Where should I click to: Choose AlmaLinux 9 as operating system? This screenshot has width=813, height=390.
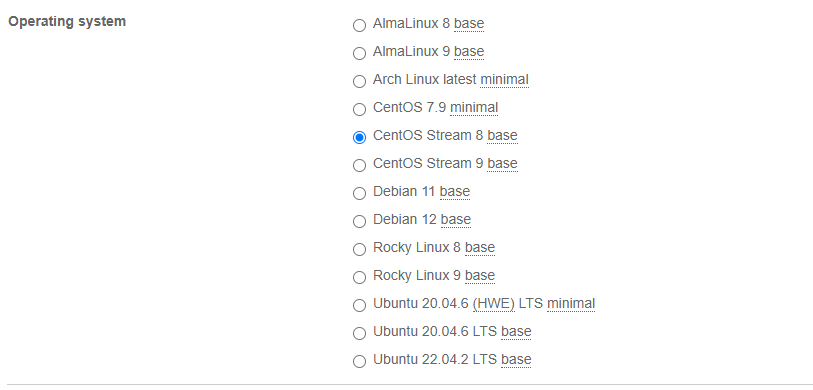point(359,53)
